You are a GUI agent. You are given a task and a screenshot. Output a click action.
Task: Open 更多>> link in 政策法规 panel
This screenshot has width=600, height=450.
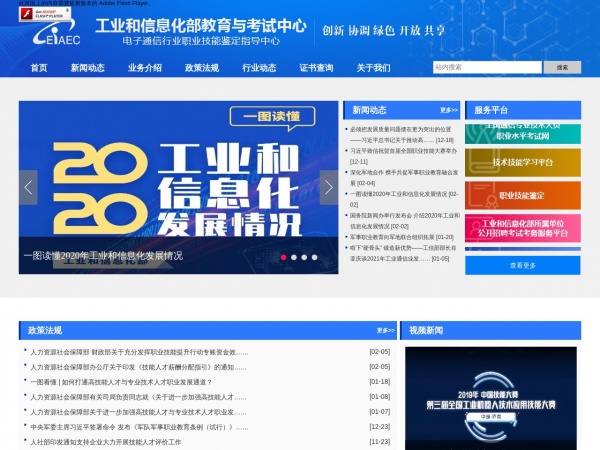(x=386, y=330)
